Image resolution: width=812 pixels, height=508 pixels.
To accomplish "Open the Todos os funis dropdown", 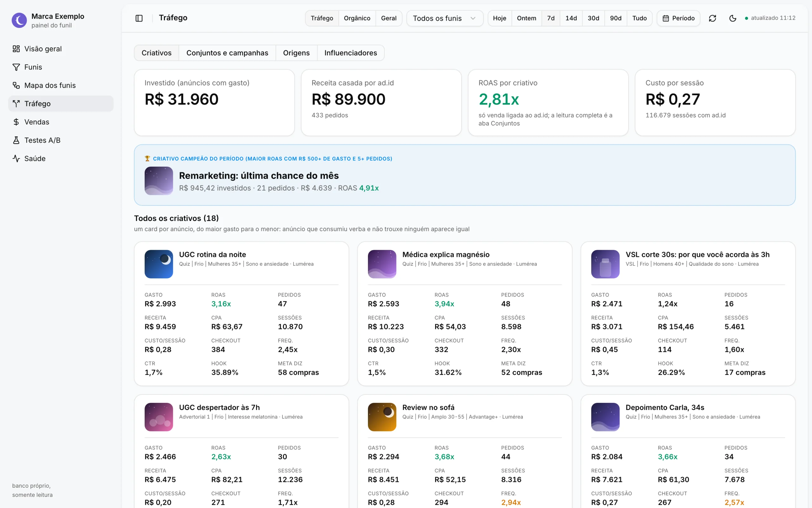I will coord(445,18).
